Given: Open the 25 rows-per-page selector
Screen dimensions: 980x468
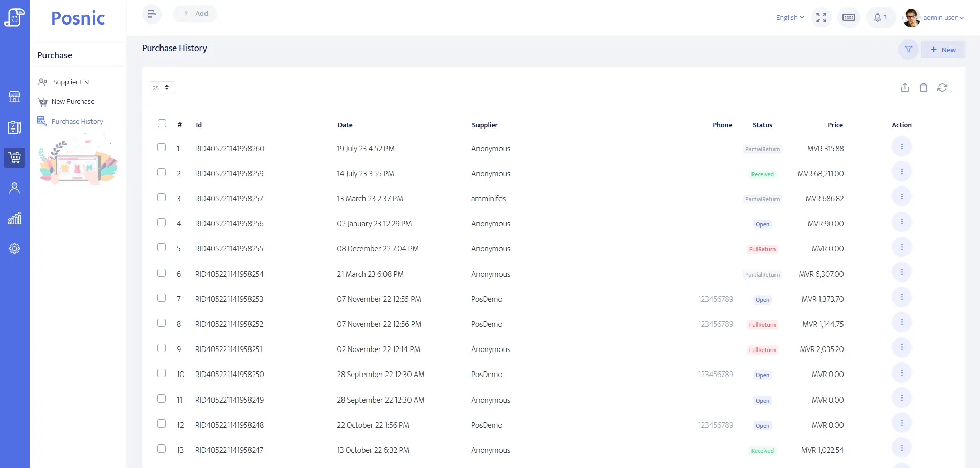Looking at the screenshot, I should pyautogui.click(x=162, y=88).
